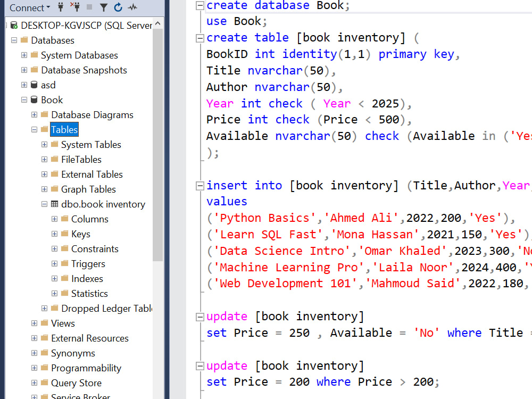Expand the Query Store folder

pos(34,383)
